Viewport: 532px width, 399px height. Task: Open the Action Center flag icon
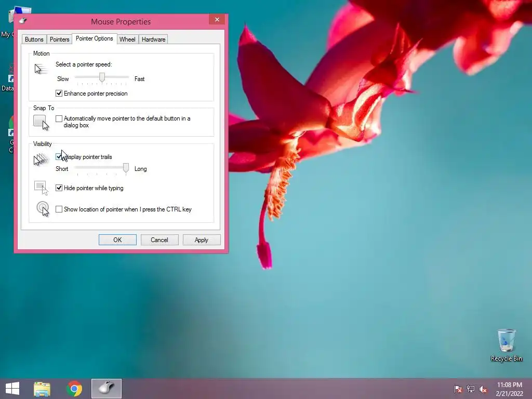(x=458, y=389)
